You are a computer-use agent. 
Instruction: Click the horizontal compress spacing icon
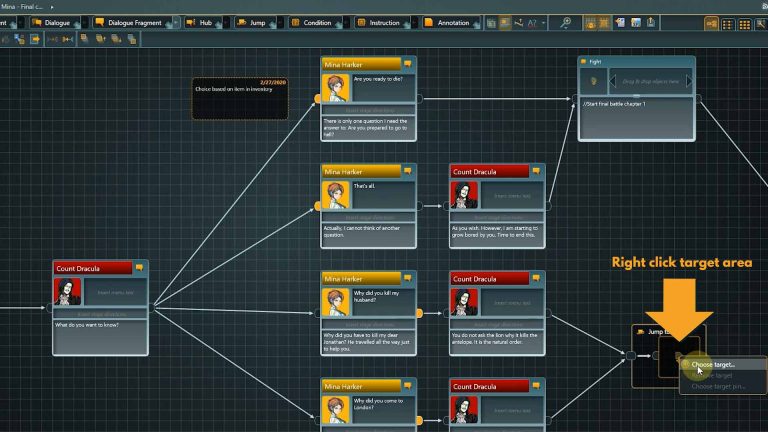[52, 39]
